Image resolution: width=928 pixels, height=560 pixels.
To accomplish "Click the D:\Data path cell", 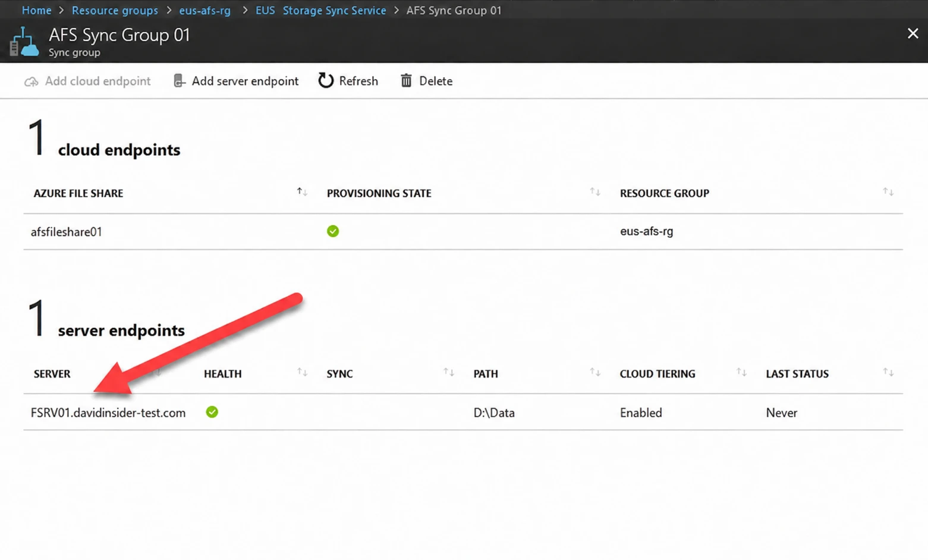I will (x=494, y=413).
